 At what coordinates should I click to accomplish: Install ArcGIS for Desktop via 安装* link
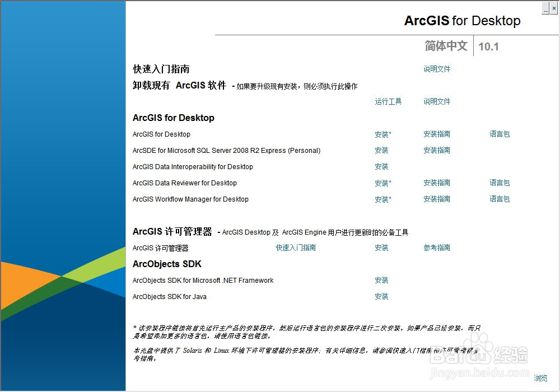pyautogui.click(x=383, y=134)
